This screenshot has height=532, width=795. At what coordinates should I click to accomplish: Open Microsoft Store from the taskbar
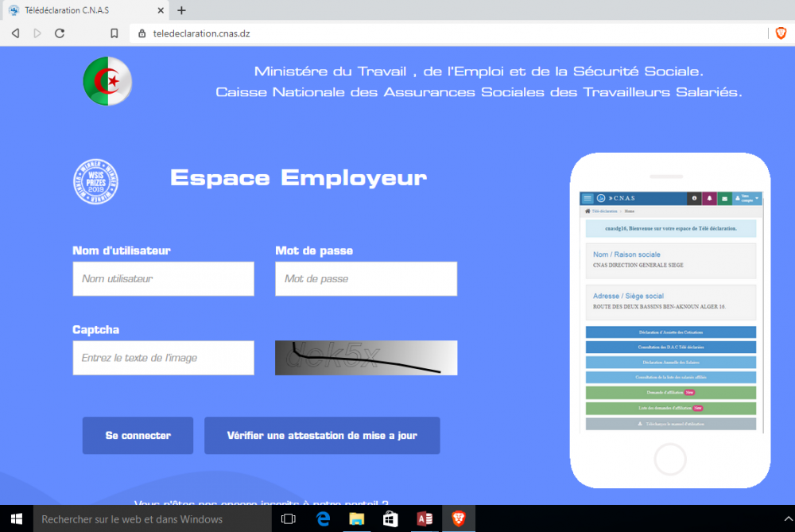(390, 518)
